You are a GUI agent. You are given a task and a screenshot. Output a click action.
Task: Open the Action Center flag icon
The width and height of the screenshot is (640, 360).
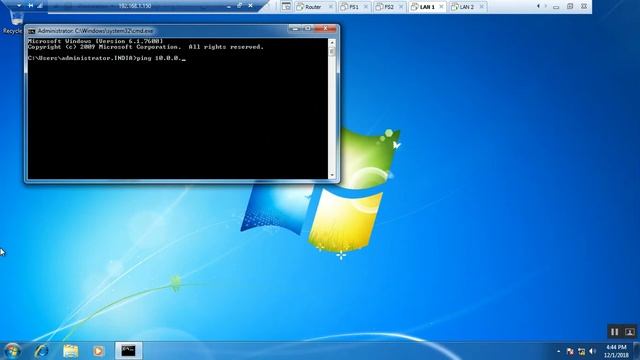point(570,351)
